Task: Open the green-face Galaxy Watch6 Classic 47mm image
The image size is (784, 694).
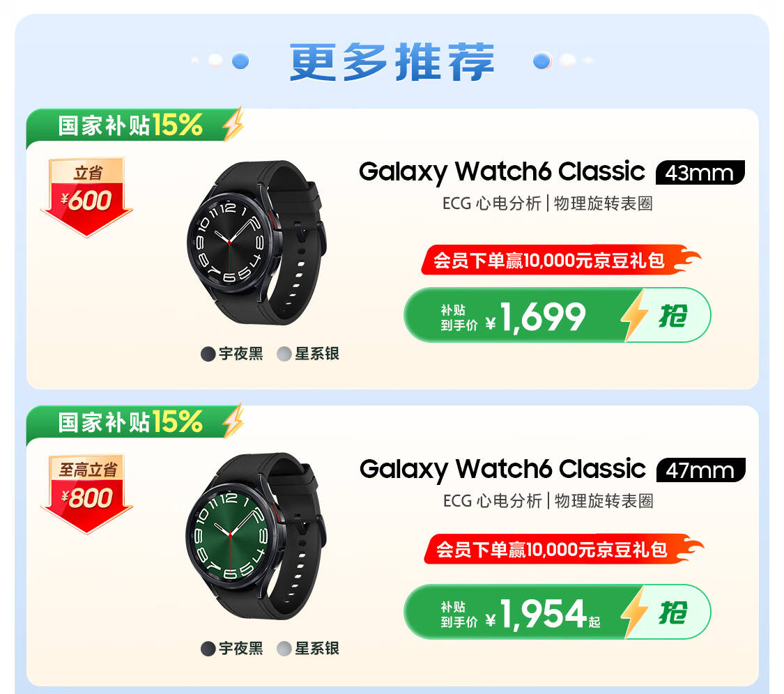Action: (256, 536)
